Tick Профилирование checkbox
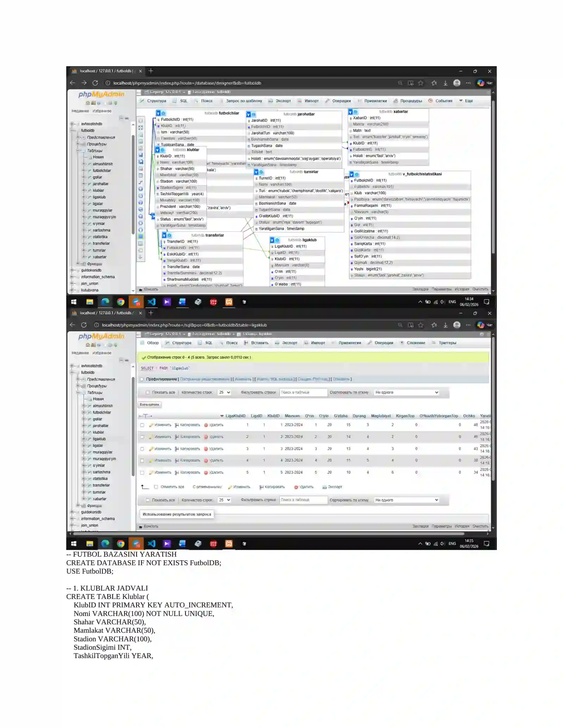 pos(142,379)
